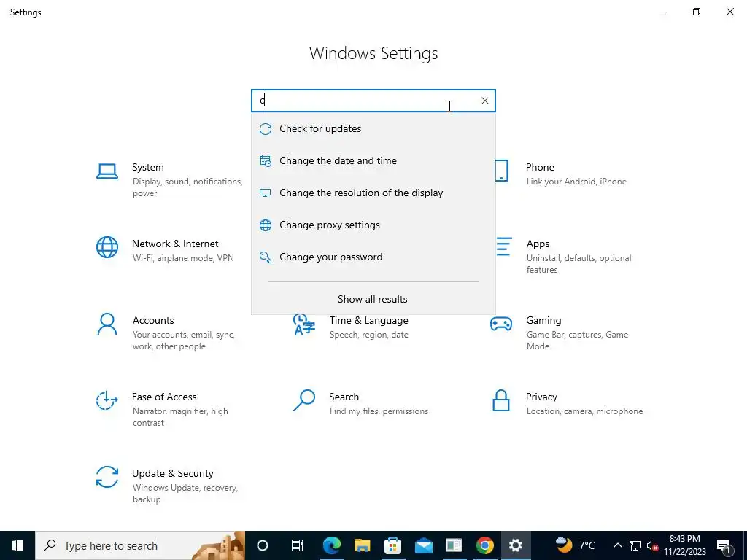Select Change your password suggestion
Screen dimensions: 747x560
click(x=373, y=257)
